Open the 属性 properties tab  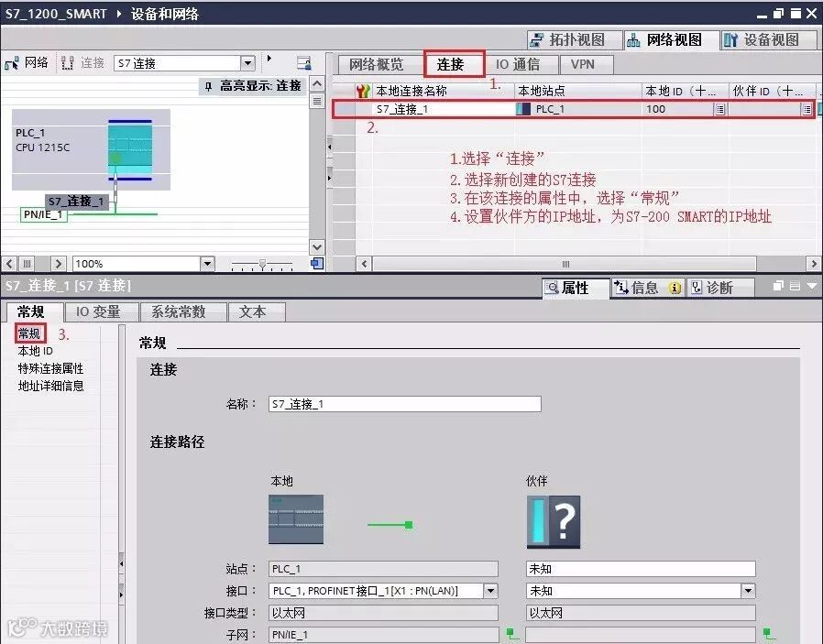point(576,288)
